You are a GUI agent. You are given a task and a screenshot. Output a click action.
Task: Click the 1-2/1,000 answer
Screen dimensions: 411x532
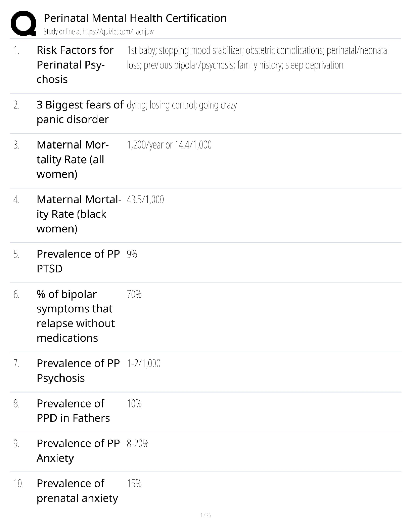[x=143, y=363]
